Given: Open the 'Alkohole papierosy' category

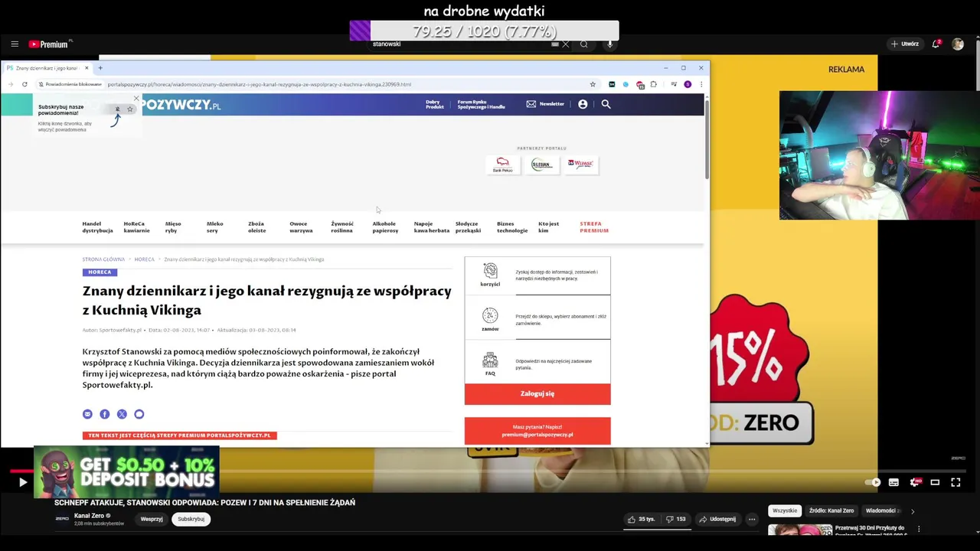Looking at the screenshot, I should [385, 227].
